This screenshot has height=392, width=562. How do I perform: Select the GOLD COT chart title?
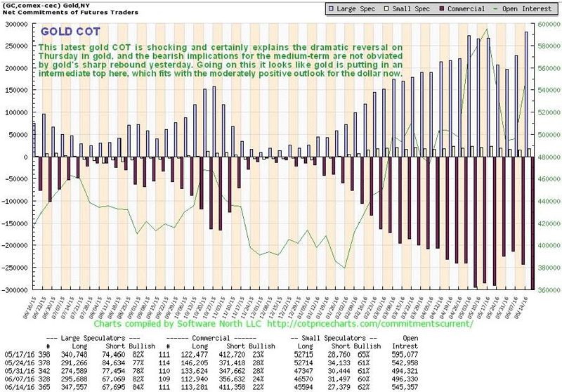[x=69, y=32]
